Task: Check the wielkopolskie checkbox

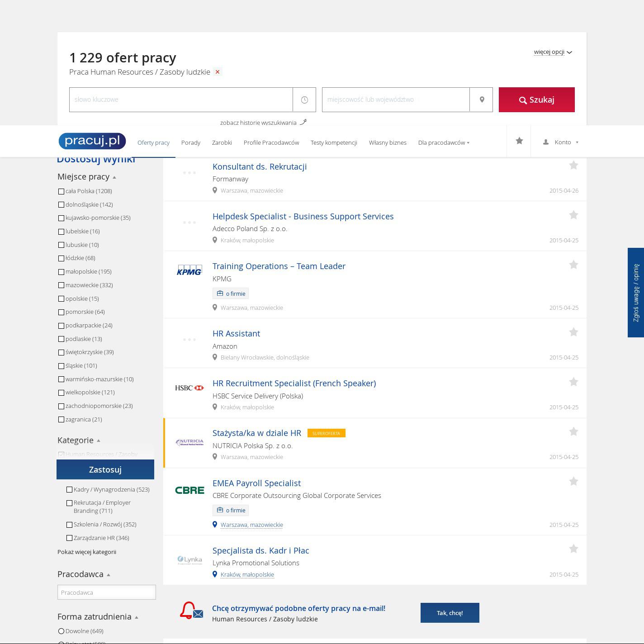Action: coord(61,393)
